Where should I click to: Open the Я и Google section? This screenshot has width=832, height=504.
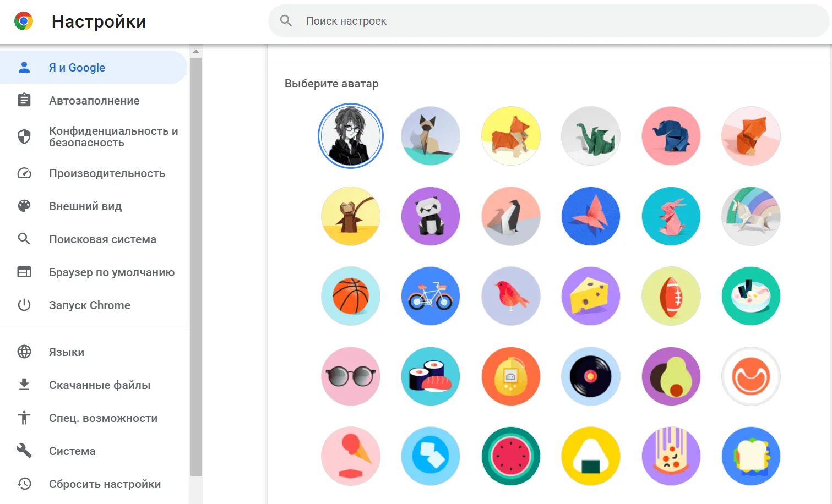pyautogui.click(x=94, y=67)
